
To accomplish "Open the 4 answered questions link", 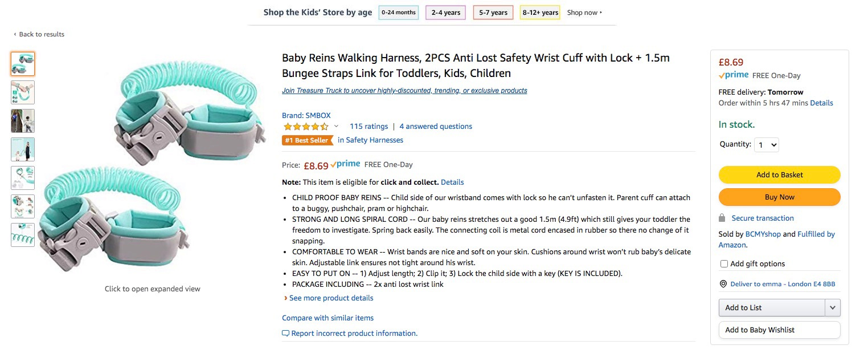I will [x=436, y=127].
